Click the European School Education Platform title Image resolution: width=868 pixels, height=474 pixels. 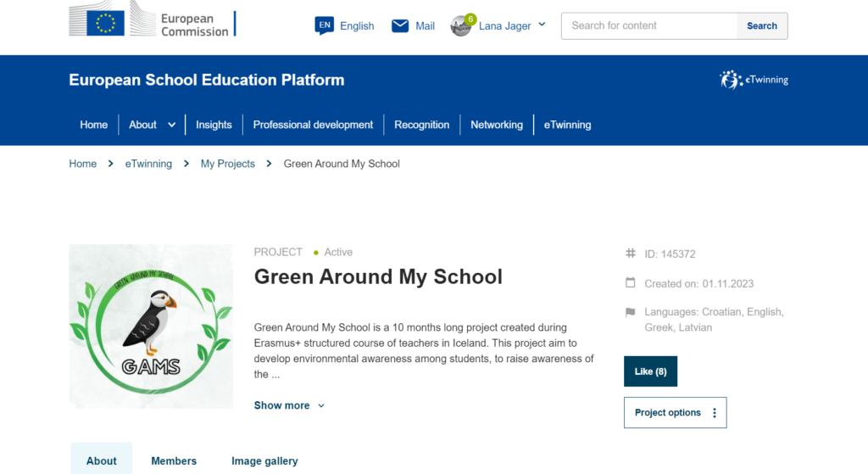coord(207,80)
